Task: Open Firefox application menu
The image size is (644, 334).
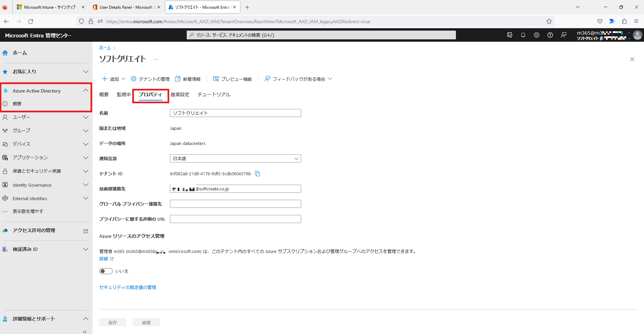Action: tap(636, 21)
